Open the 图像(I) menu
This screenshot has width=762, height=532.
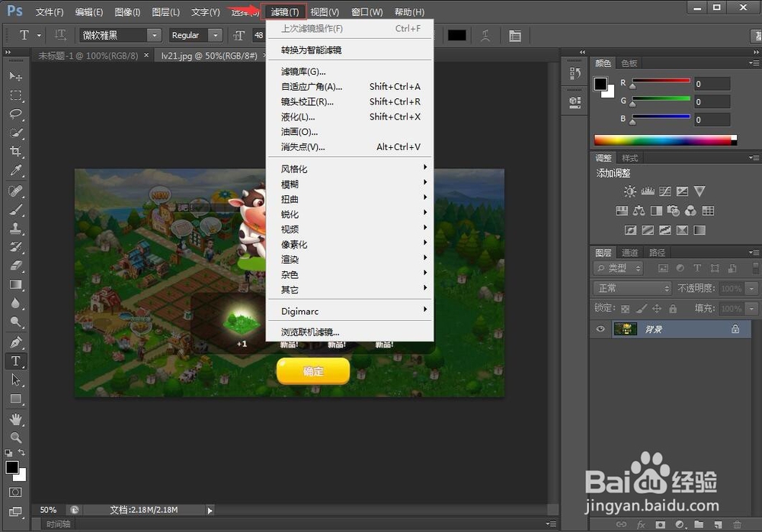click(127, 11)
